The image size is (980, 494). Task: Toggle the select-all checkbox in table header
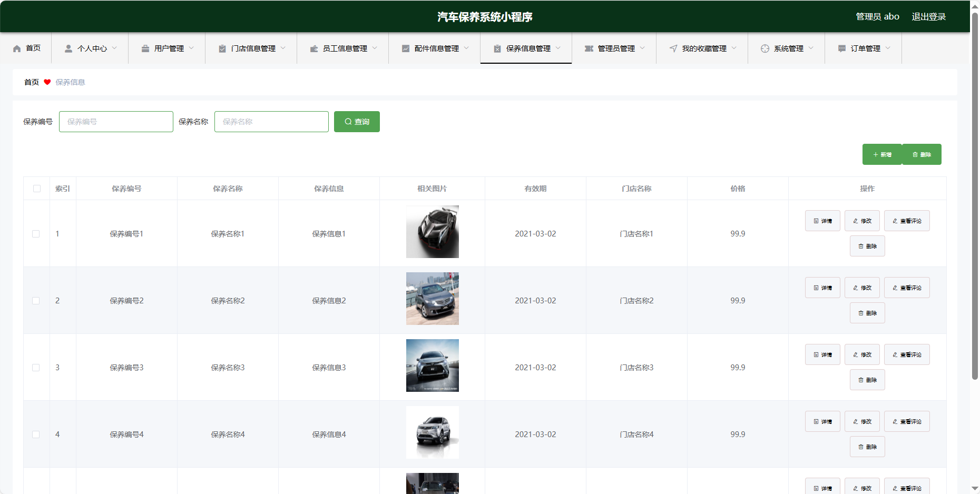coord(37,189)
